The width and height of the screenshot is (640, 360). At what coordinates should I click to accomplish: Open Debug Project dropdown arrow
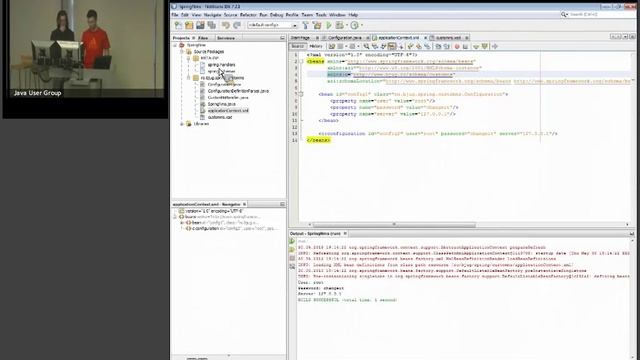click(347, 25)
